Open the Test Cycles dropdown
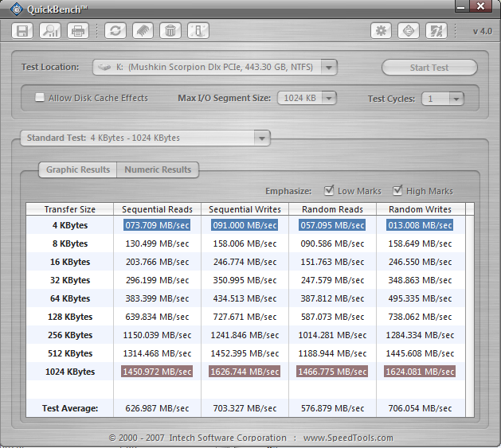The width and height of the screenshot is (501, 448). tap(456, 99)
